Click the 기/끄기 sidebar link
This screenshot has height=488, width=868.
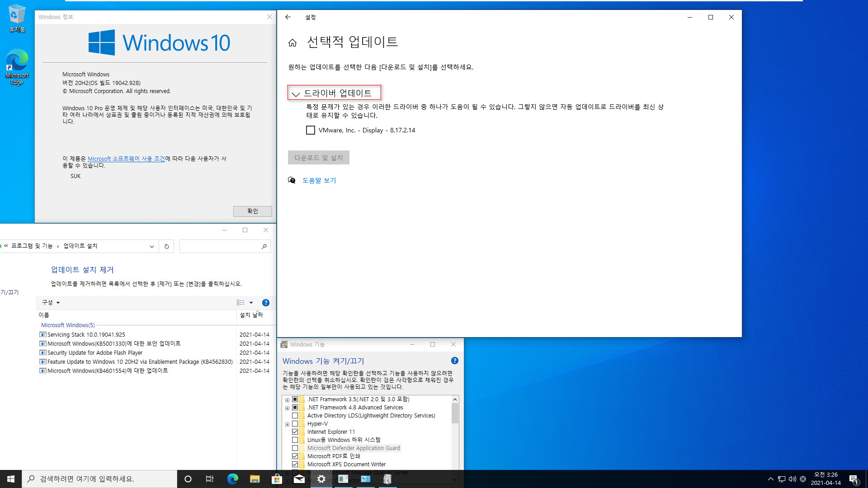tap(9, 292)
